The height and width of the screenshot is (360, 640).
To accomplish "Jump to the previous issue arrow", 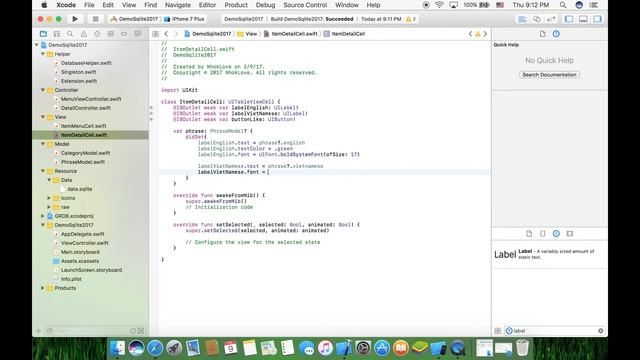I will tap(470, 34).
